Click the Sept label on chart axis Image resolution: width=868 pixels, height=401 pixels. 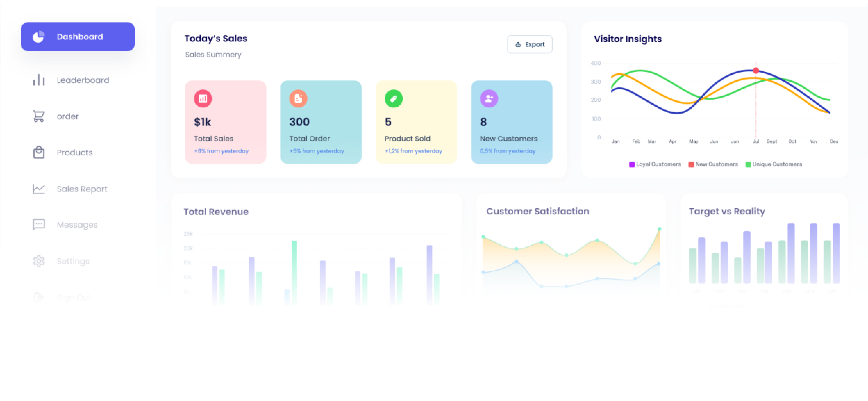[x=772, y=141]
